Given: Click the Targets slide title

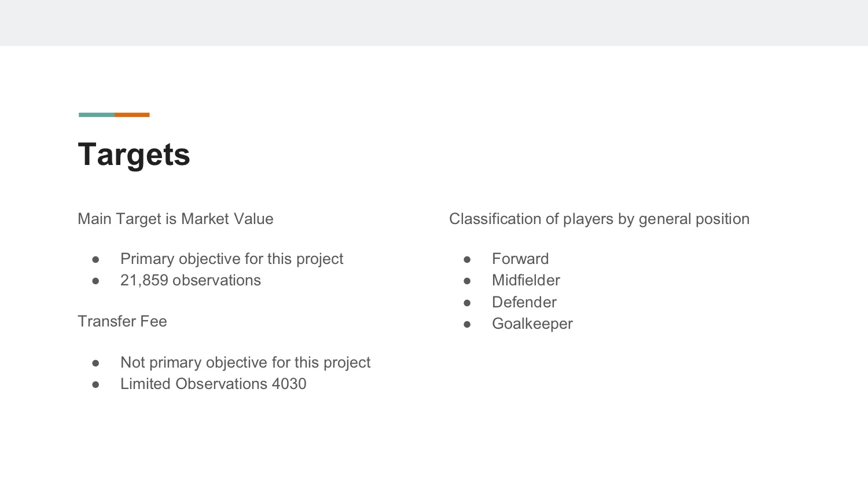Looking at the screenshot, I should (134, 155).
